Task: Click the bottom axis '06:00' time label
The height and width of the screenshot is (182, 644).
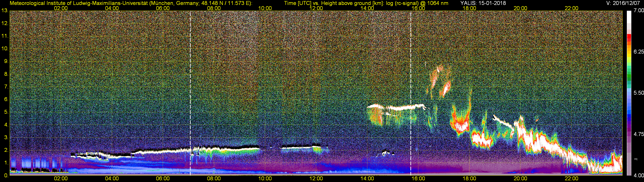Action: 163,179
